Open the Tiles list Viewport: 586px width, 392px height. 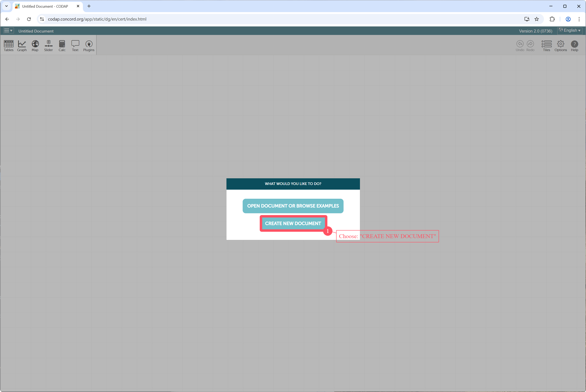pyautogui.click(x=546, y=46)
